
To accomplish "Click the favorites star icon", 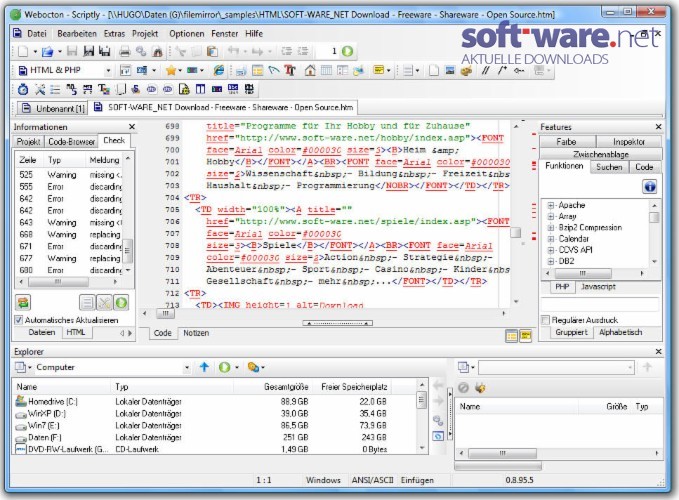I will coord(171,70).
